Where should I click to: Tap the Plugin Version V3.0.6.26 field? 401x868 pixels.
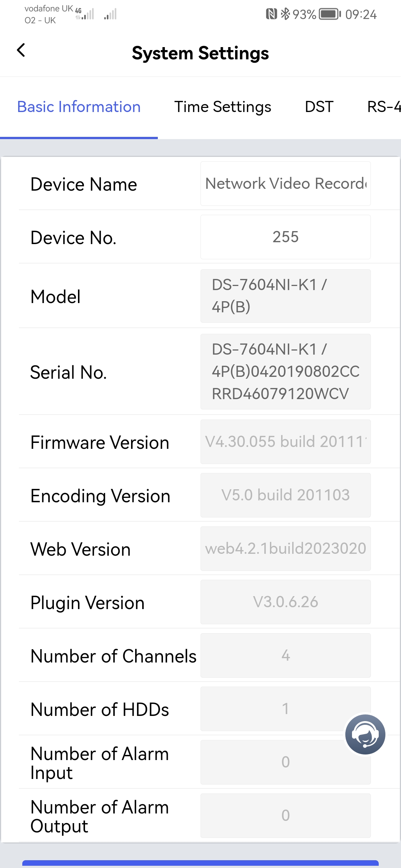pos(286,602)
